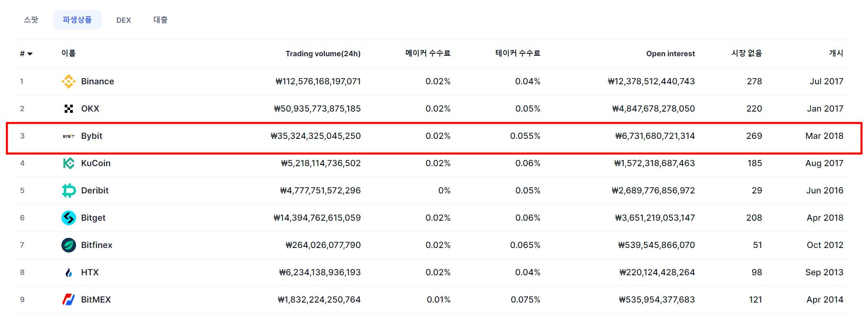Click OKX market count 220
The image size is (868, 316).
(754, 109)
